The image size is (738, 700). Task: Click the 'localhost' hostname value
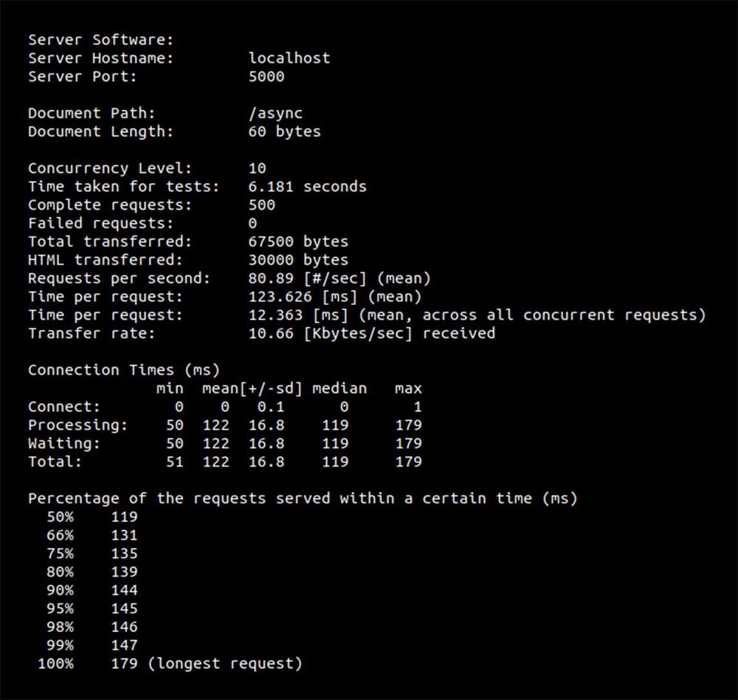pos(289,58)
